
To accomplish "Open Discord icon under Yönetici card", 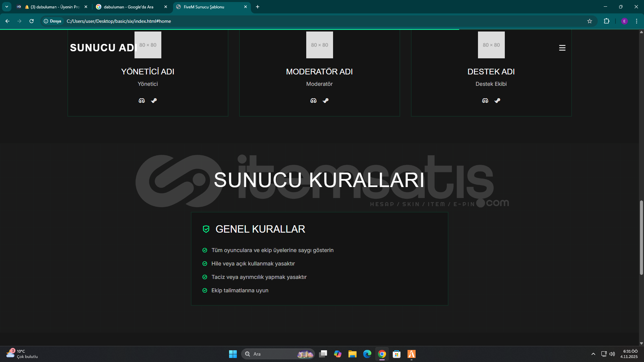I will click(x=142, y=101).
